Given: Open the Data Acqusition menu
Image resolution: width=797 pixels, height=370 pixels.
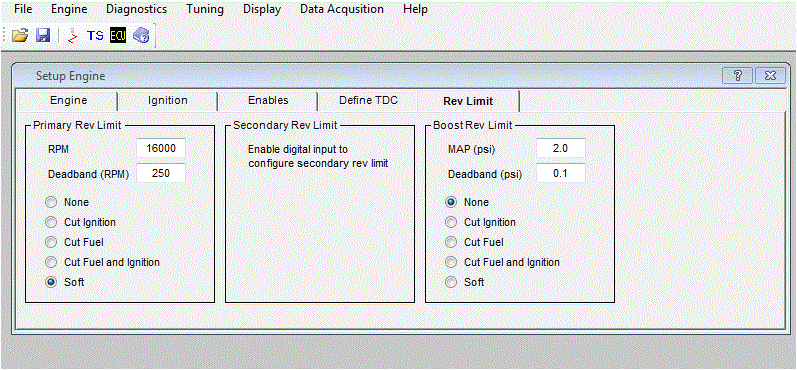Looking at the screenshot, I should click(342, 9).
